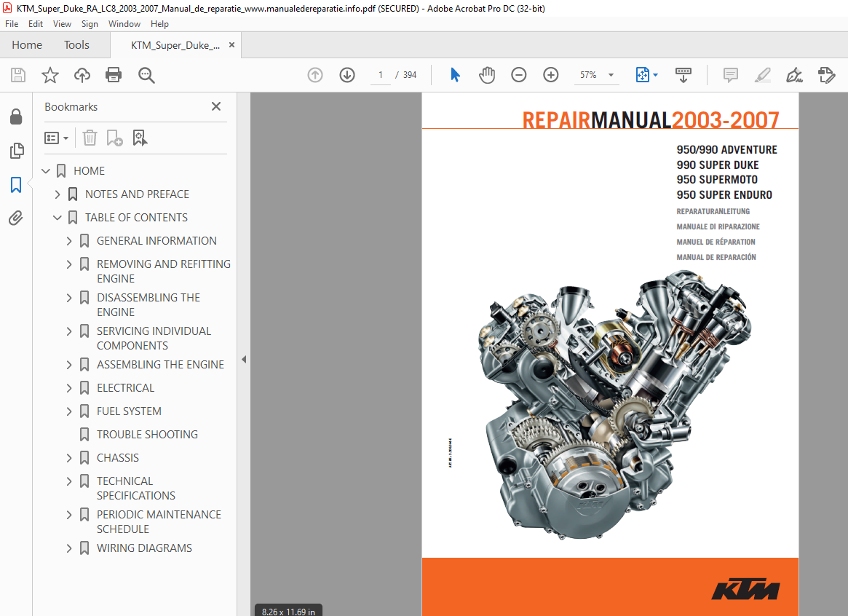Click the Print file icon
848x616 pixels.
[x=114, y=75]
